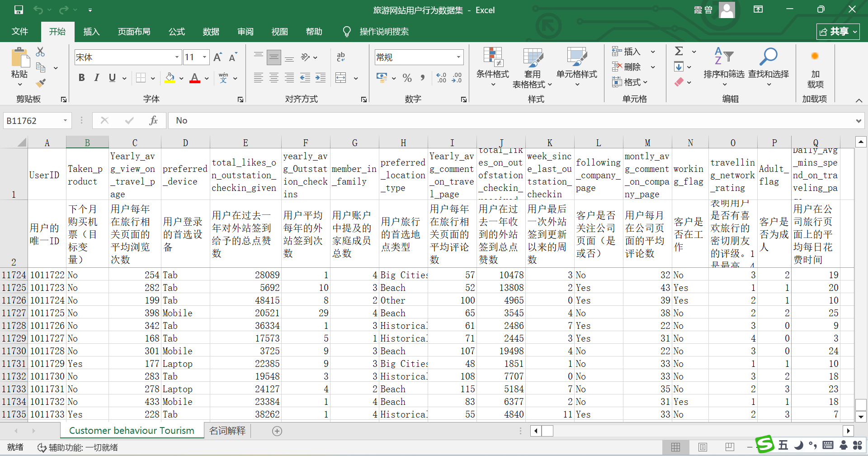Click the Format Painter brush icon
868x456 pixels.
[41, 83]
